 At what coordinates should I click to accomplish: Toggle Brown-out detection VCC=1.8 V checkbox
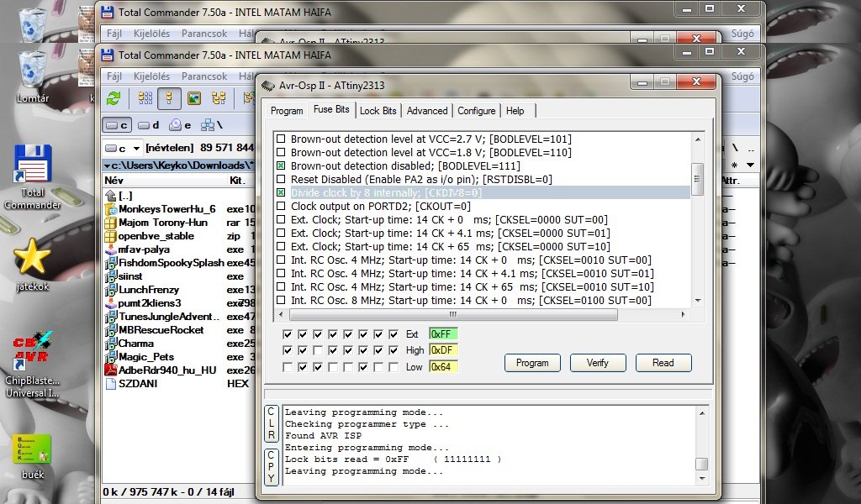[x=281, y=153]
